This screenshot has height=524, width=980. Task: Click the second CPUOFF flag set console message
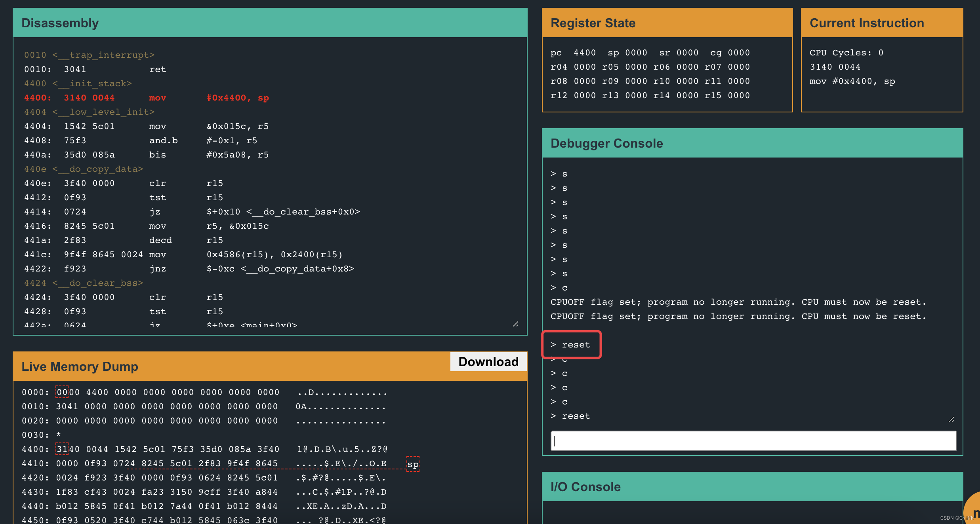(738, 316)
